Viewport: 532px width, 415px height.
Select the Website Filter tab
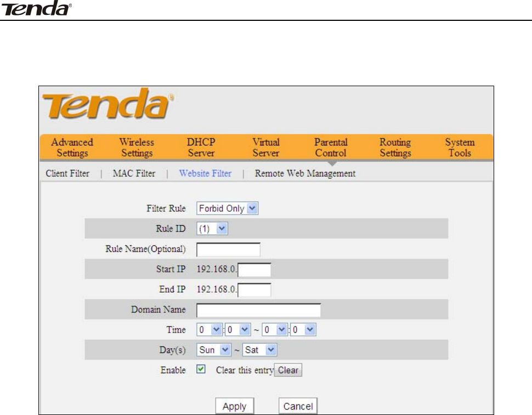click(x=205, y=173)
